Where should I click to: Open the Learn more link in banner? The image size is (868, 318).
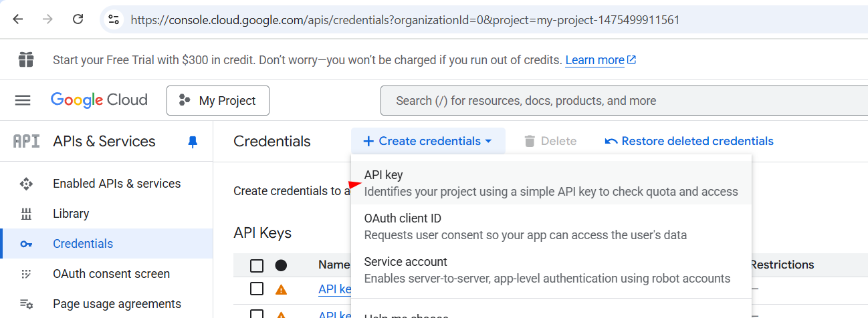pyautogui.click(x=594, y=60)
